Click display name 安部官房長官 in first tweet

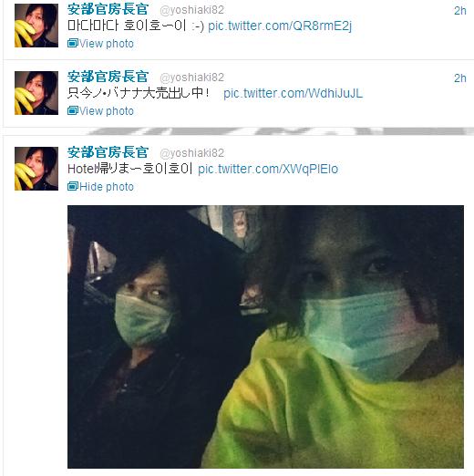[108, 9]
